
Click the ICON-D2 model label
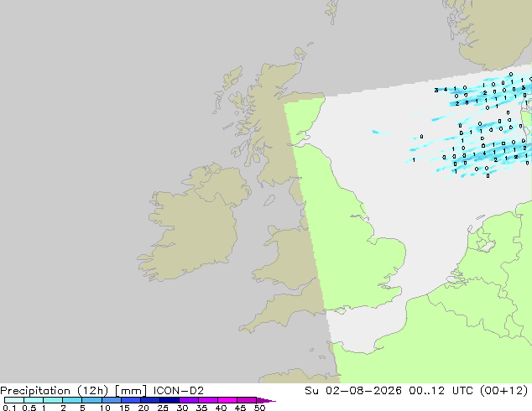(x=179, y=391)
